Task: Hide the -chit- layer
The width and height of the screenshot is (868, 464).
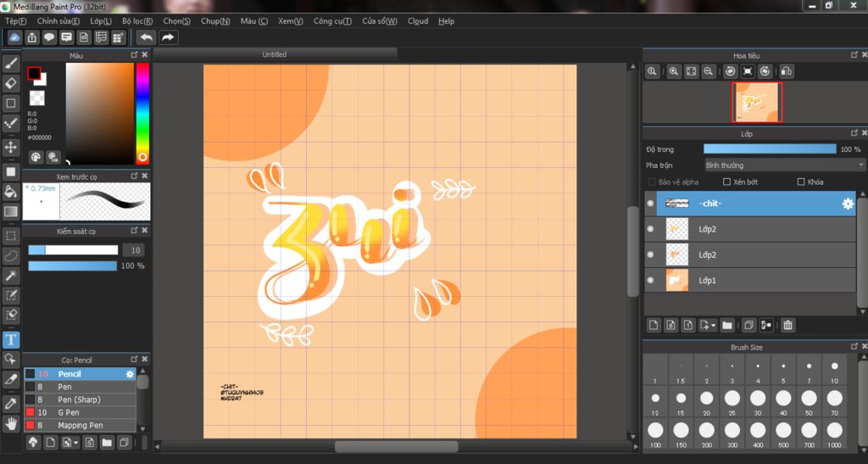Action: [650, 204]
